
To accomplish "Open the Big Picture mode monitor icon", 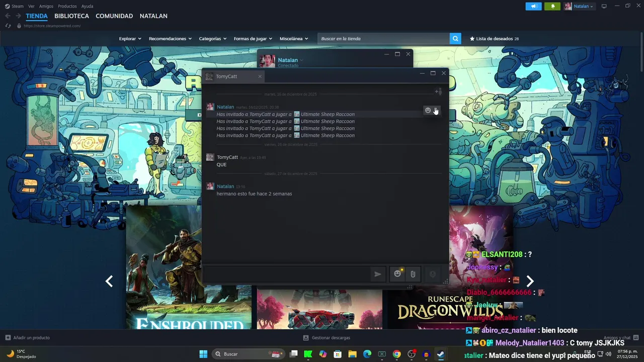I will [604, 6].
